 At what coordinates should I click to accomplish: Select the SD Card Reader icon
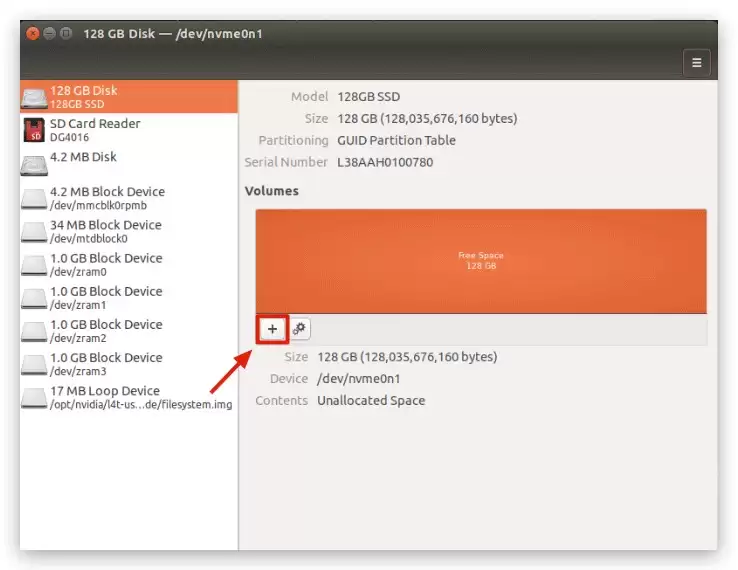(34, 130)
